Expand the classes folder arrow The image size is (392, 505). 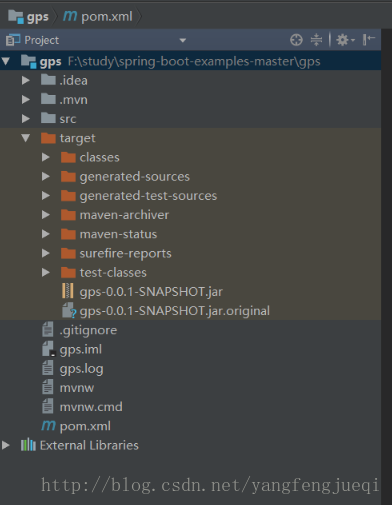click(x=46, y=157)
